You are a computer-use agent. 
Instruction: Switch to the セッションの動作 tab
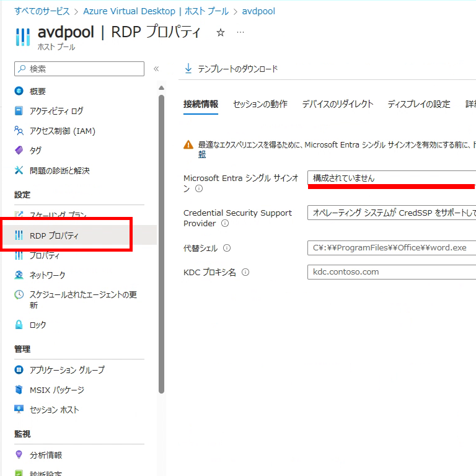click(260, 104)
